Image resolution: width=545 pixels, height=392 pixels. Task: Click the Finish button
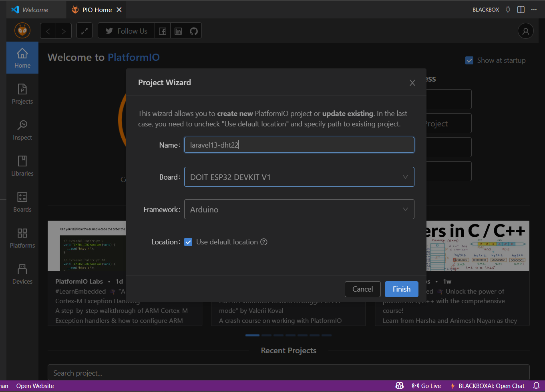click(402, 289)
